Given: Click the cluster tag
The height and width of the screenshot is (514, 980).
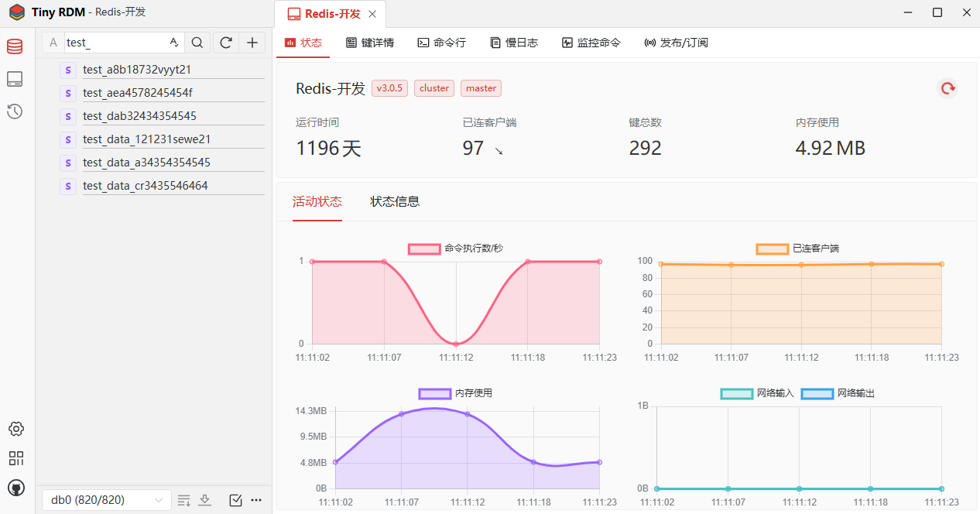Looking at the screenshot, I should 434,88.
